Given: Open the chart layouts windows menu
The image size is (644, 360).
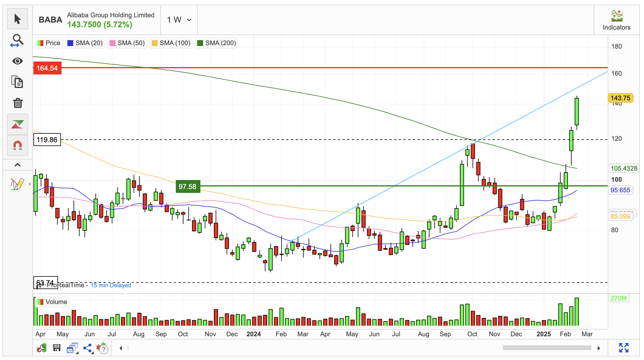Looking at the screenshot, I should pos(72,348).
